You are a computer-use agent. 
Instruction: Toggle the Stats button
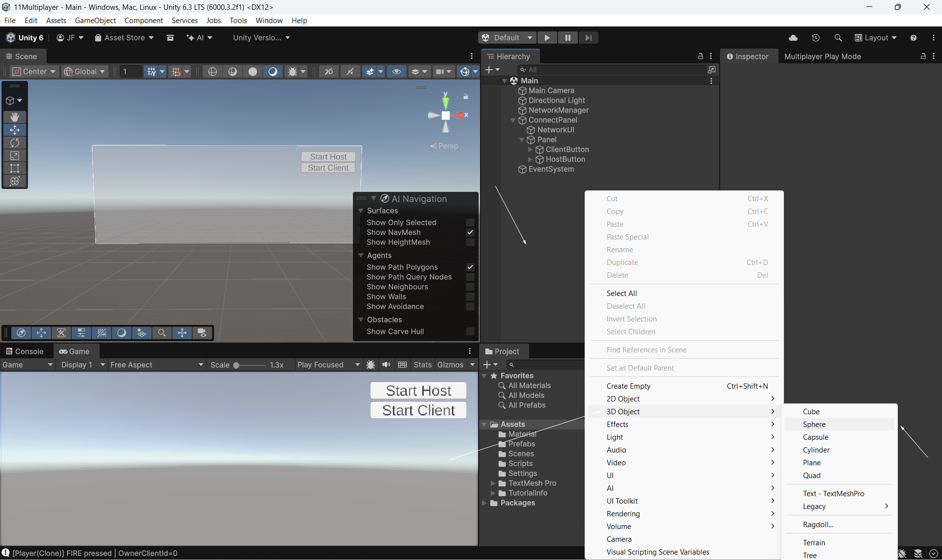coord(422,365)
